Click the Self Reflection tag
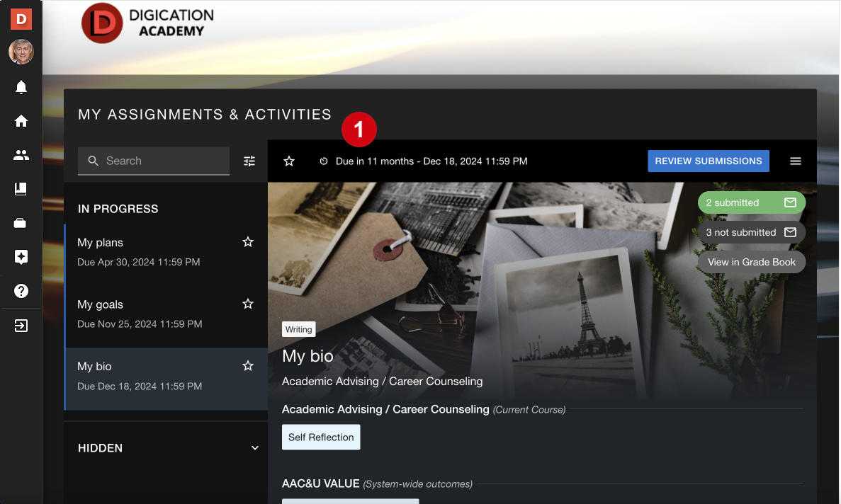The image size is (841, 504). pyautogui.click(x=321, y=437)
